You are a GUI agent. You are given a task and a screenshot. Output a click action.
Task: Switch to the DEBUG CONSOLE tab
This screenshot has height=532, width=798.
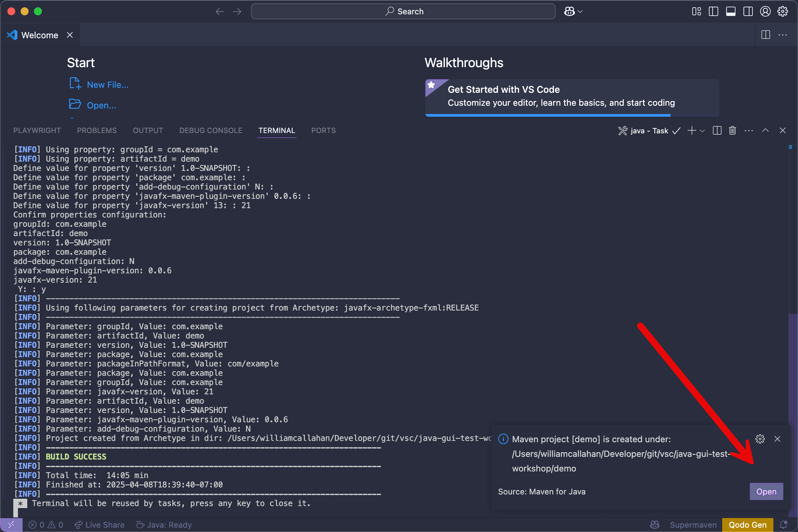pos(210,130)
